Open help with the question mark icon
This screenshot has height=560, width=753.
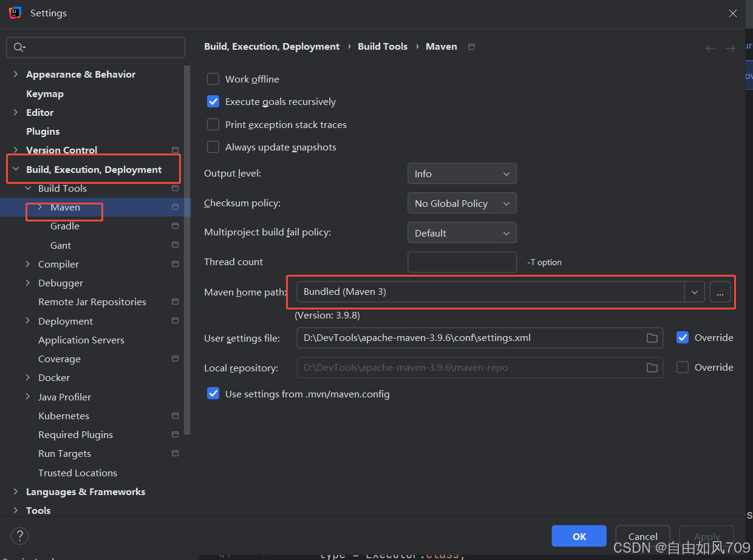coord(19,536)
